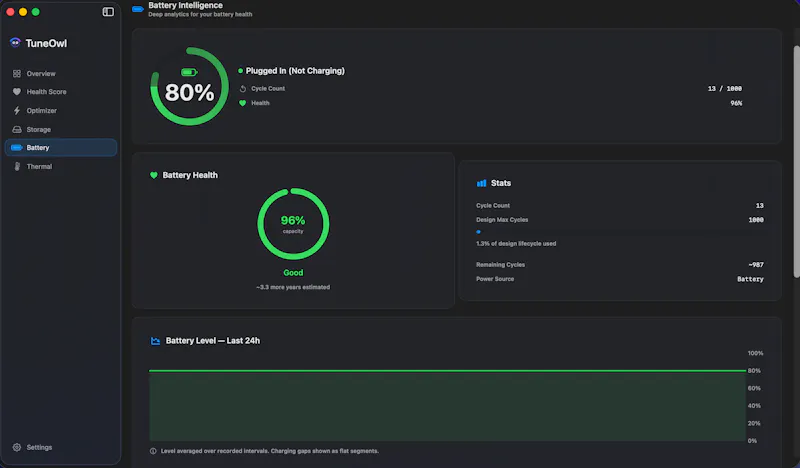Image resolution: width=800 pixels, height=468 pixels.
Task: Click the green status dot beside Plugged In
Action: pyautogui.click(x=240, y=71)
